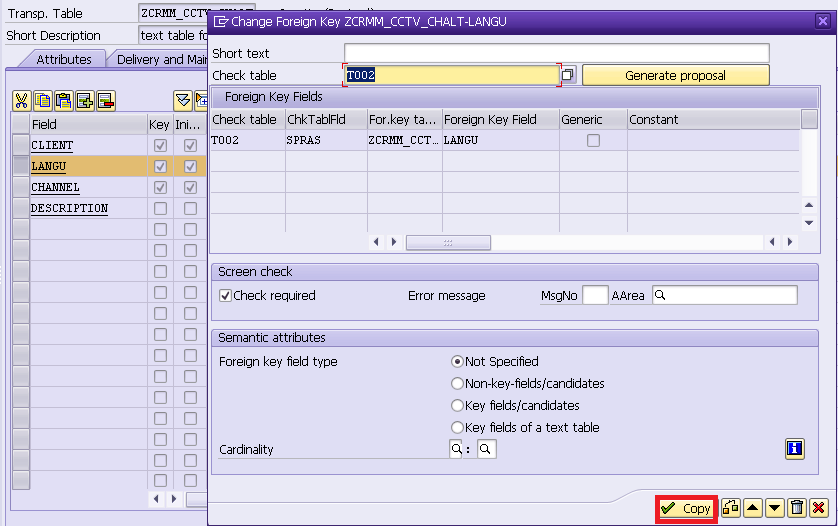Toggle Key checkbox for CLIENT field

(160, 145)
